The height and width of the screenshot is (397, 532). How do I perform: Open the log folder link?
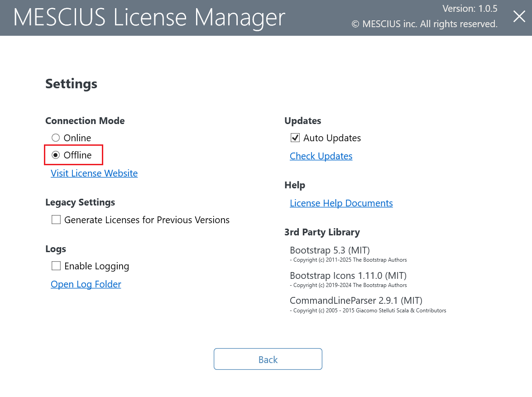[86, 284]
